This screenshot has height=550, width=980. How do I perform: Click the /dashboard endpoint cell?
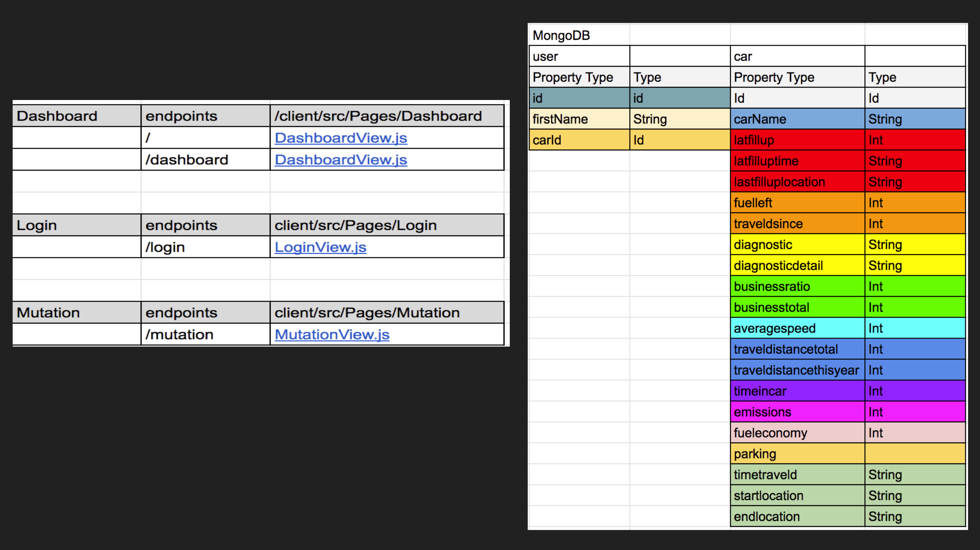(x=205, y=159)
